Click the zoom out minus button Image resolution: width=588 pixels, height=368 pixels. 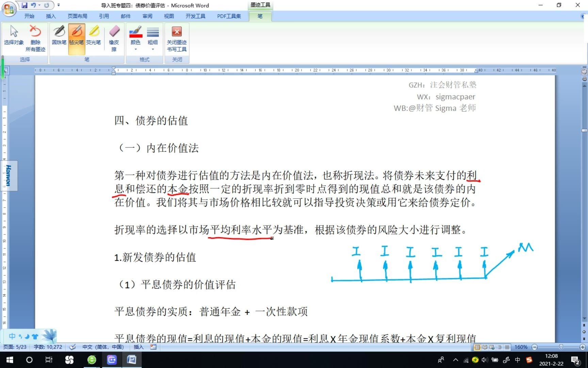pos(535,347)
